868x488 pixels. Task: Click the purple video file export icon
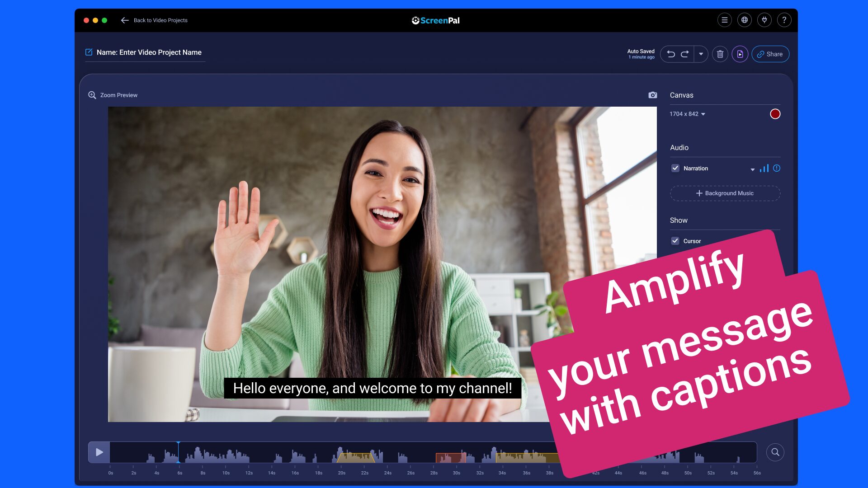740,54
